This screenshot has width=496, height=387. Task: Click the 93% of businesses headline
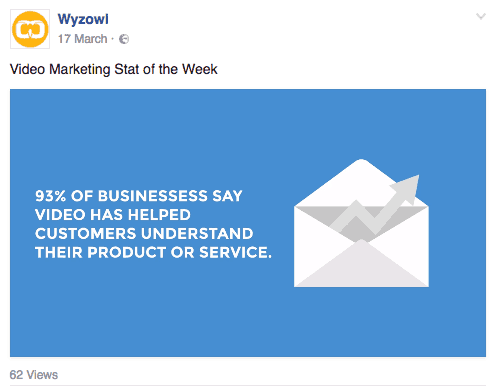tap(153, 224)
